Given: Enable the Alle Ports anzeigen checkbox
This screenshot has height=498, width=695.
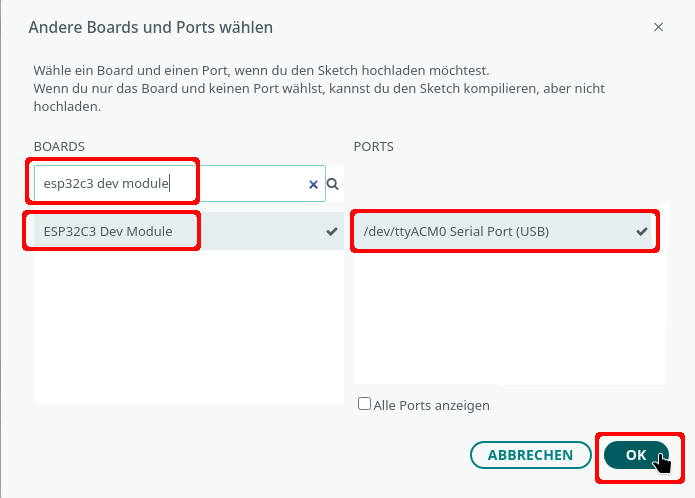Looking at the screenshot, I should coord(364,405).
